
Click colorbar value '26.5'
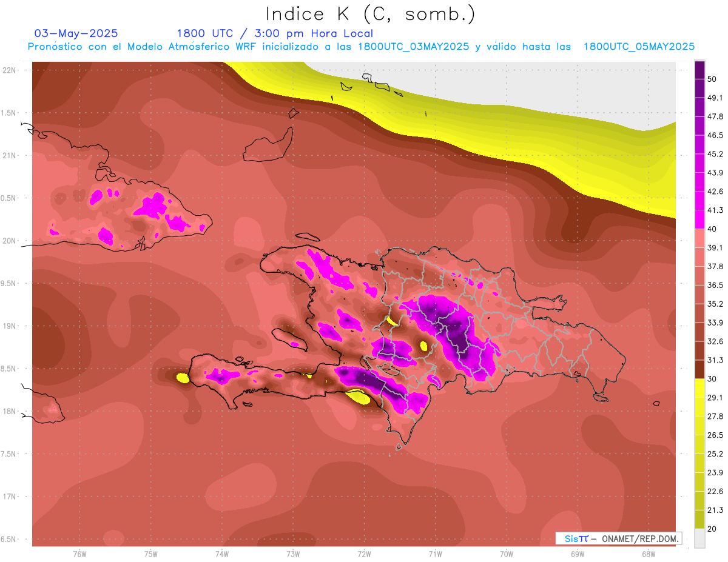pos(715,435)
